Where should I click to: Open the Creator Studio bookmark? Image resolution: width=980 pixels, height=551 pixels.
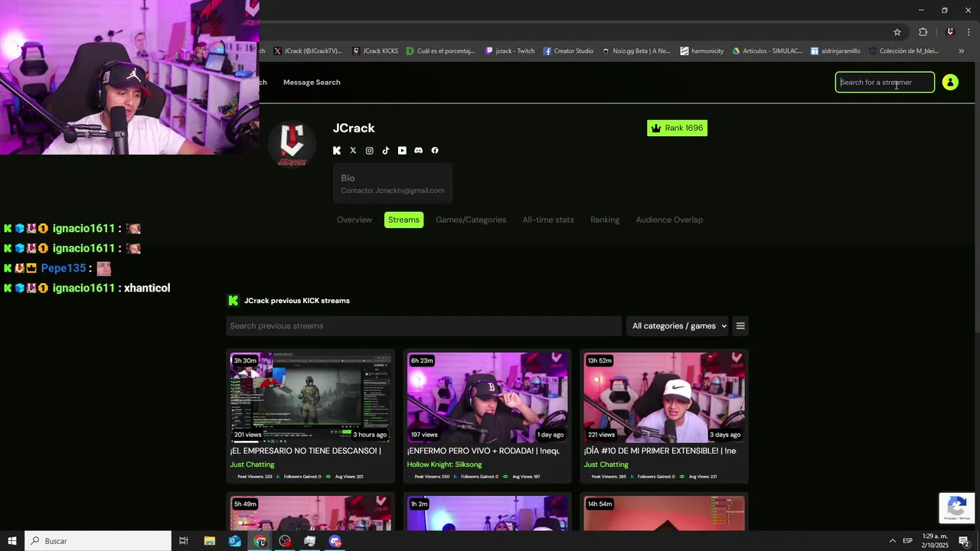[x=568, y=51]
